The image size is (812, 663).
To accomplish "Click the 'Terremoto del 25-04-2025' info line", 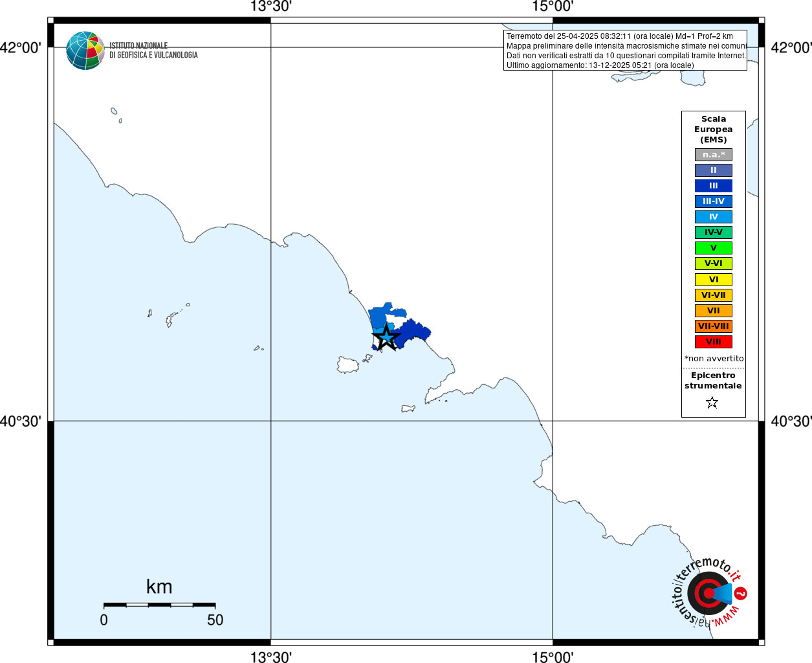I will click(620, 36).
